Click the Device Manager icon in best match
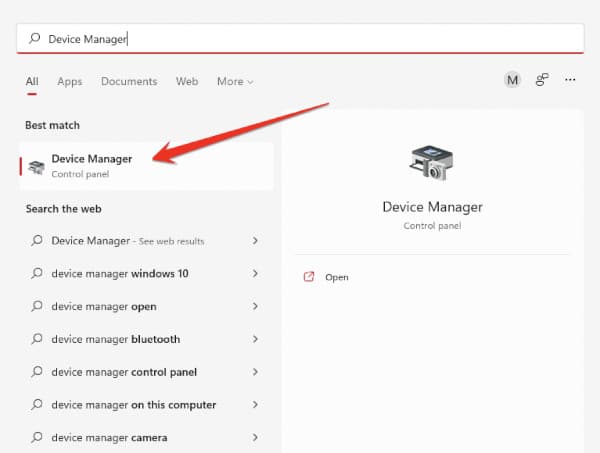This screenshot has width=600, height=453. point(37,167)
